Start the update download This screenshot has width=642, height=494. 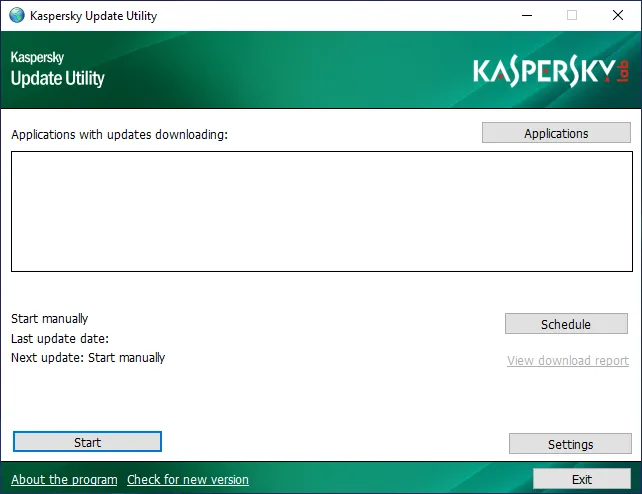coord(87,442)
